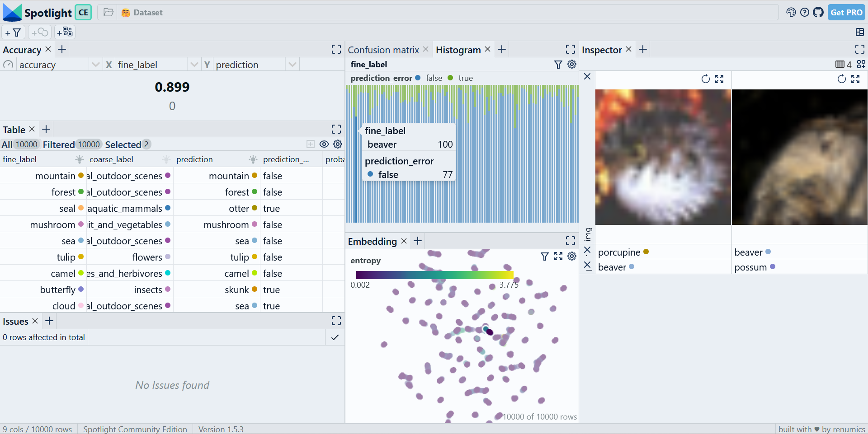Select the Histogram tab
Screen dimensions: 868x434
(458, 50)
